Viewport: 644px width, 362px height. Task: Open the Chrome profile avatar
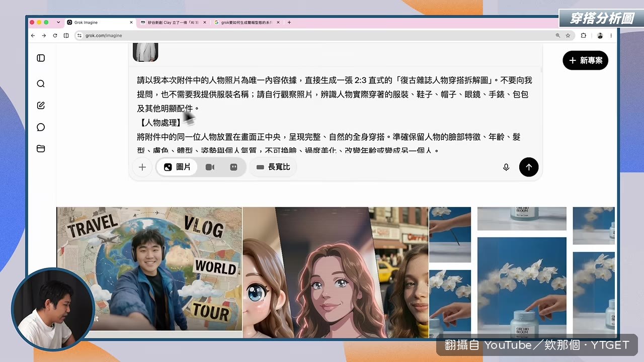pyautogui.click(x=600, y=36)
